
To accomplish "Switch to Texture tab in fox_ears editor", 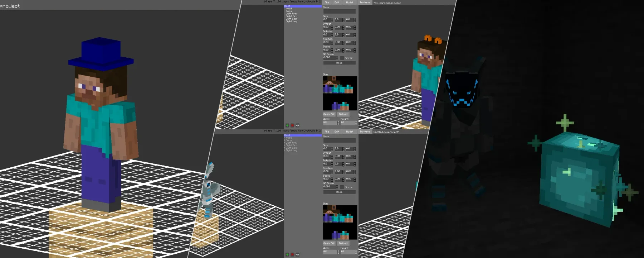I will pyautogui.click(x=365, y=3).
